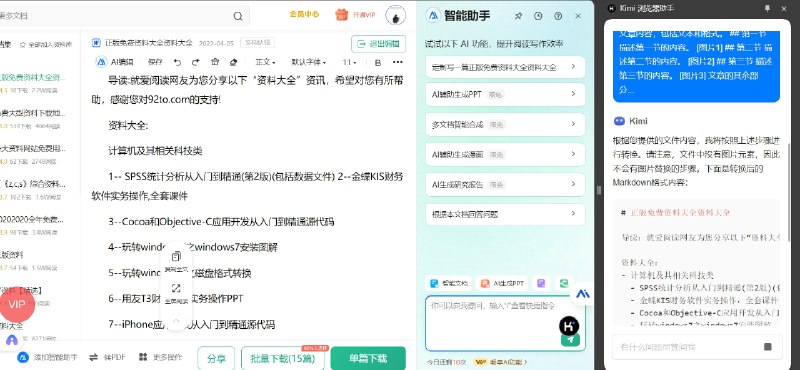
Task: Click the 开通VIP gift icon
Action: coord(341,14)
